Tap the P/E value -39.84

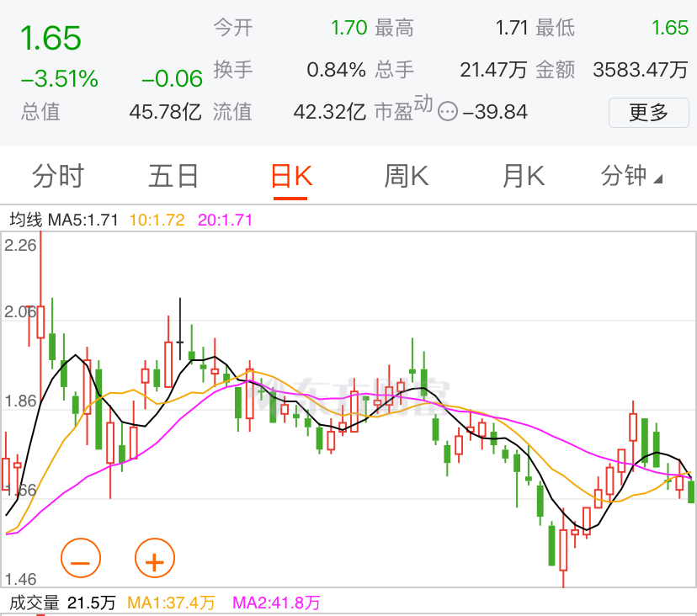coord(495,112)
